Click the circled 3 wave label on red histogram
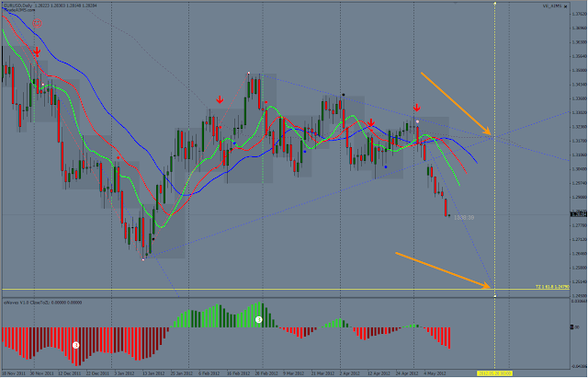The height and width of the screenshot is (378, 588). pos(75,345)
